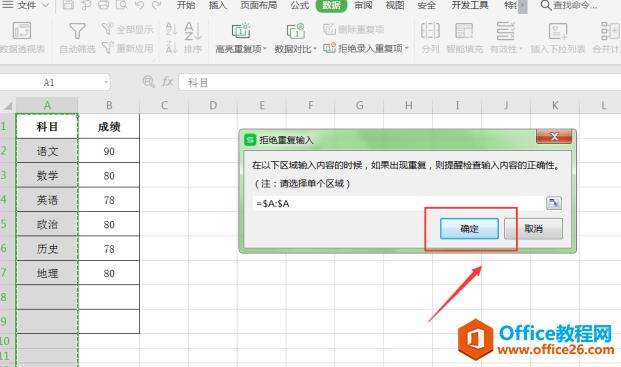Click the range selector icon in dialog
Image resolution: width=621 pixels, height=367 pixels.
[x=554, y=203]
